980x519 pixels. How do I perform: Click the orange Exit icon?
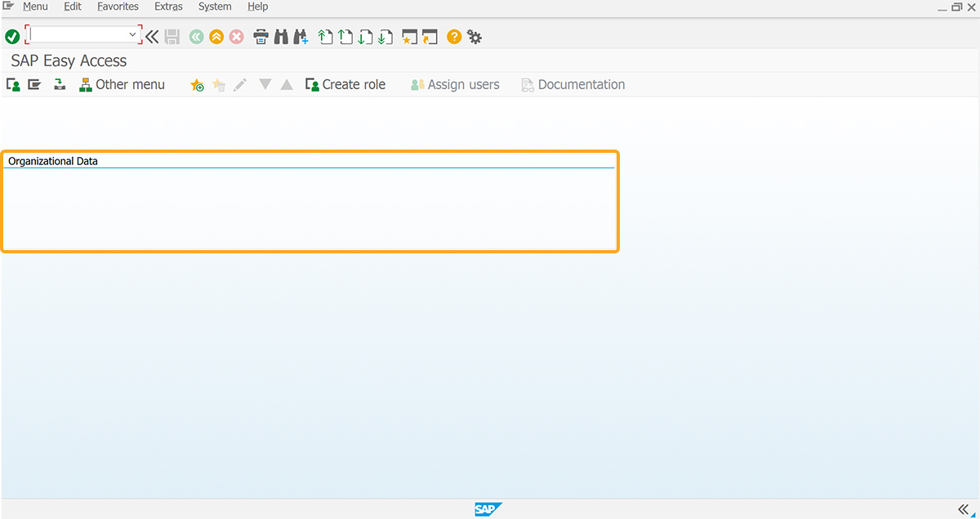[x=216, y=37]
